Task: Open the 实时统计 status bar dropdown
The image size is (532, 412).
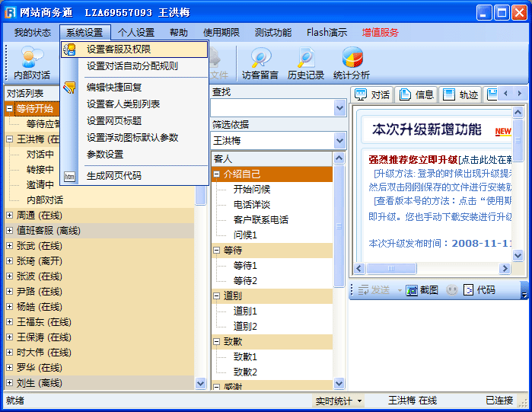Action: [x=339, y=401]
